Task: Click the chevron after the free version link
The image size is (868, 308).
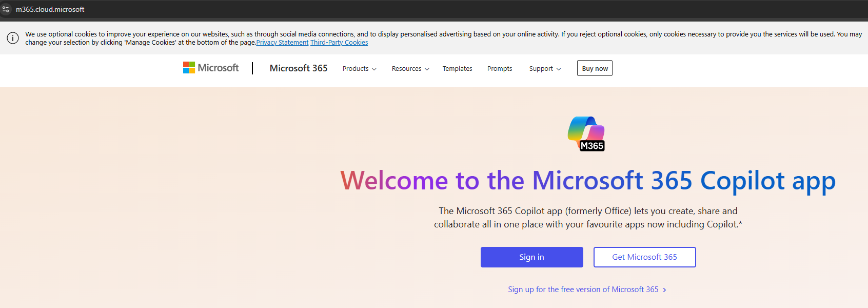Action: (664, 290)
